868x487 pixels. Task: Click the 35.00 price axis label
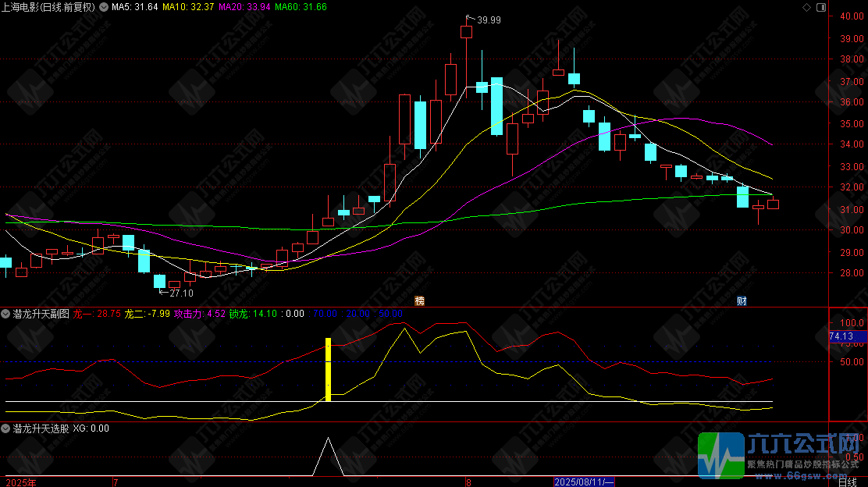click(x=852, y=123)
